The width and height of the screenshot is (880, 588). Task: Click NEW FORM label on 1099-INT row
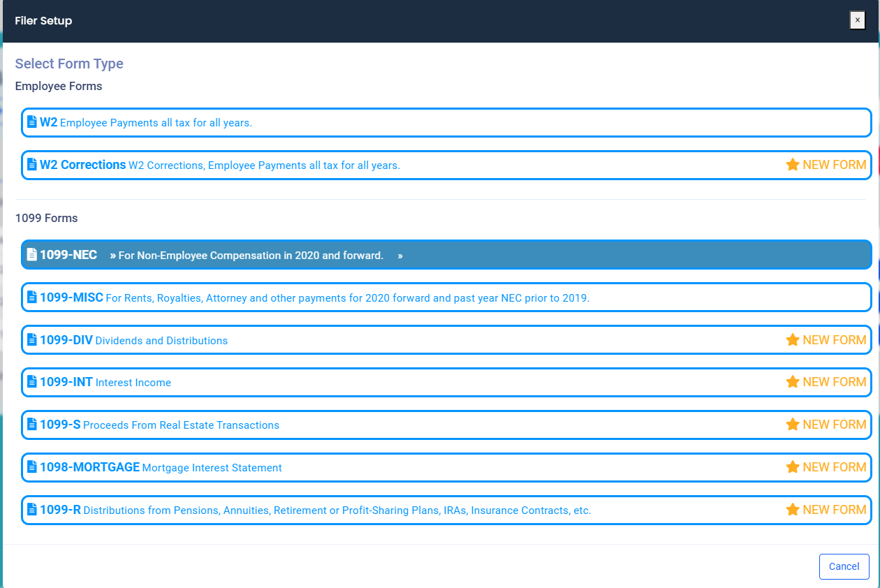click(835, 382)
